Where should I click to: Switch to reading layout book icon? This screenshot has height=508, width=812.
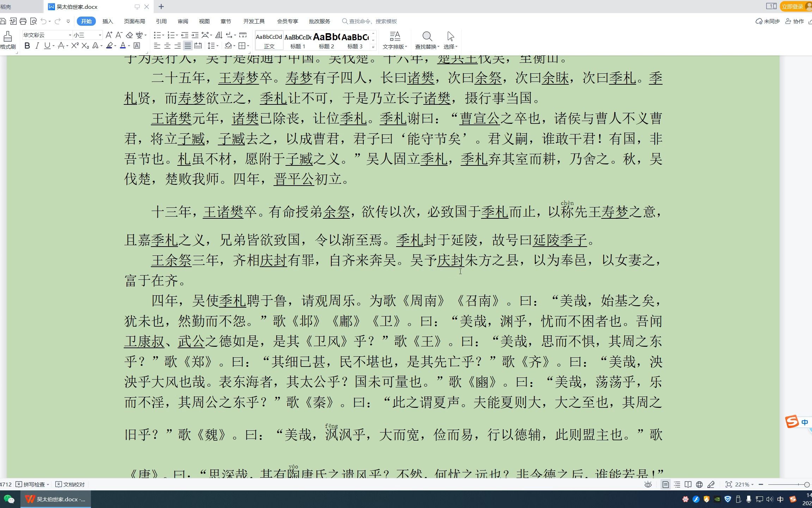[688, 485]
